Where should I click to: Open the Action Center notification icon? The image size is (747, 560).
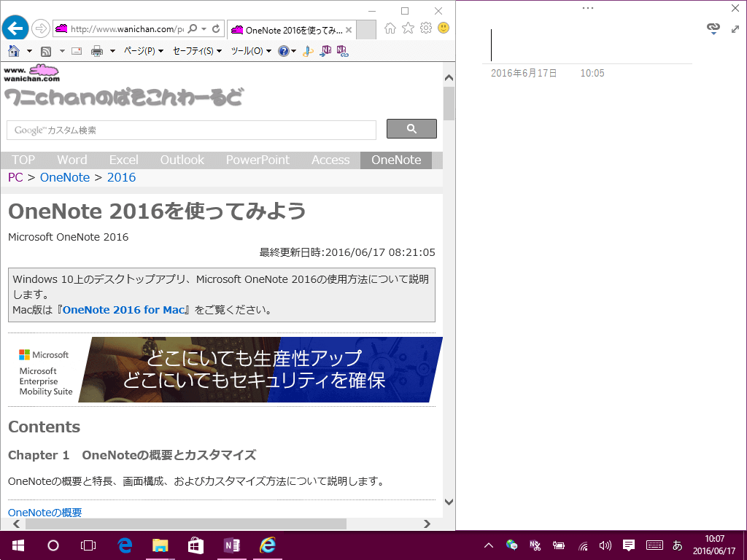pyautogui.click(x=629, y=545)
